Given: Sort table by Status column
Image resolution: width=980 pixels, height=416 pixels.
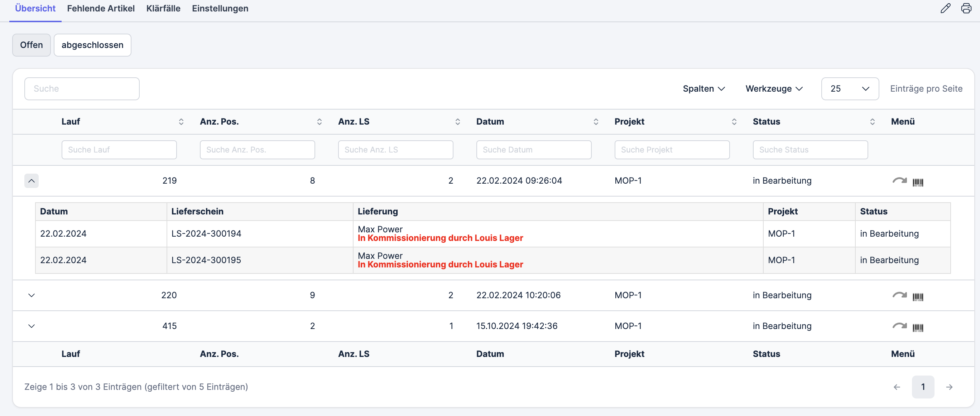Looking at the screenshot, I should click(872, 122).
